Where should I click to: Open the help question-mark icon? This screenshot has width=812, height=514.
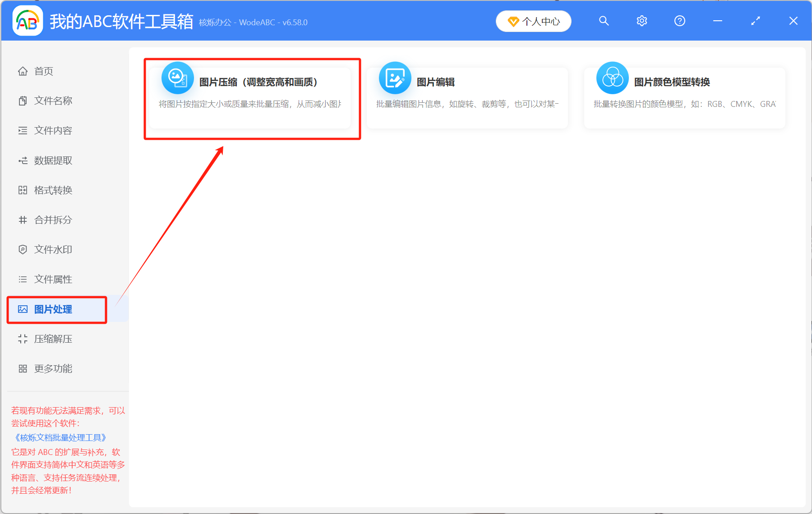tap(679, 21)
